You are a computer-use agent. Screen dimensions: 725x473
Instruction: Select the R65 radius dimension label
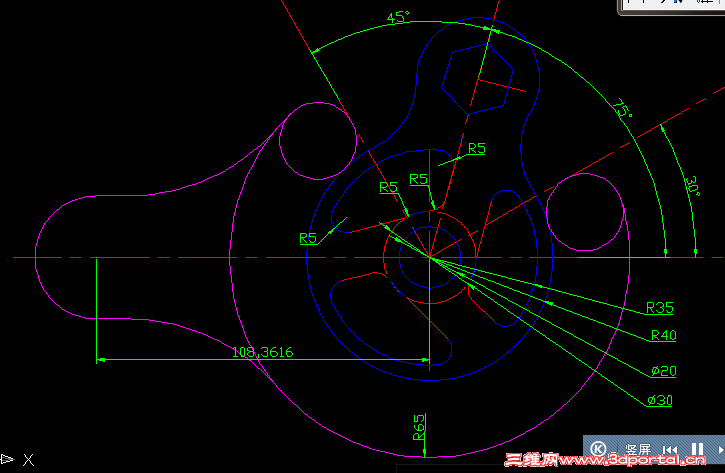pos(418,427)
